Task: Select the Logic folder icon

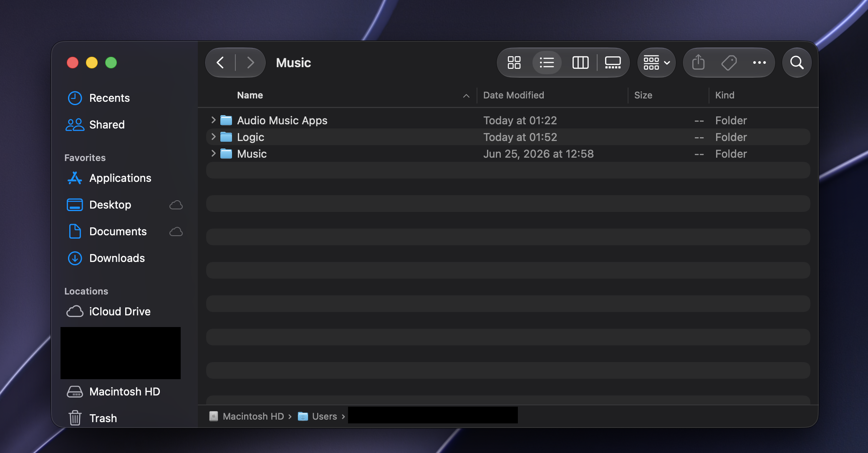Action: tap(226, 137)
